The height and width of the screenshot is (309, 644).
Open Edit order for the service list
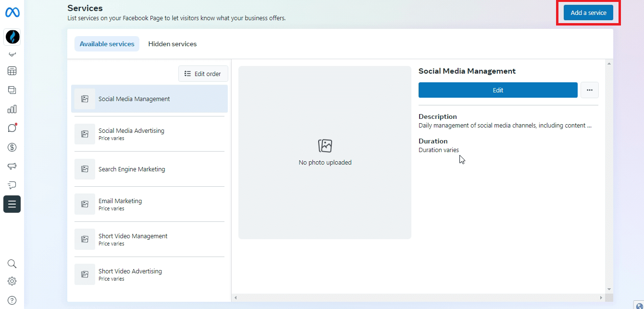tap(203, 74)
